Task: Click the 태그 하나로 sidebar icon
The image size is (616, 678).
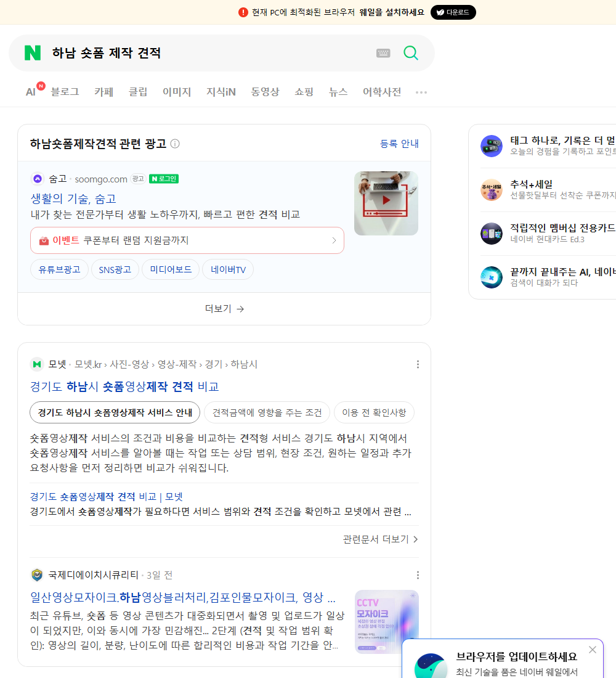Action: [x=492, y=146]
